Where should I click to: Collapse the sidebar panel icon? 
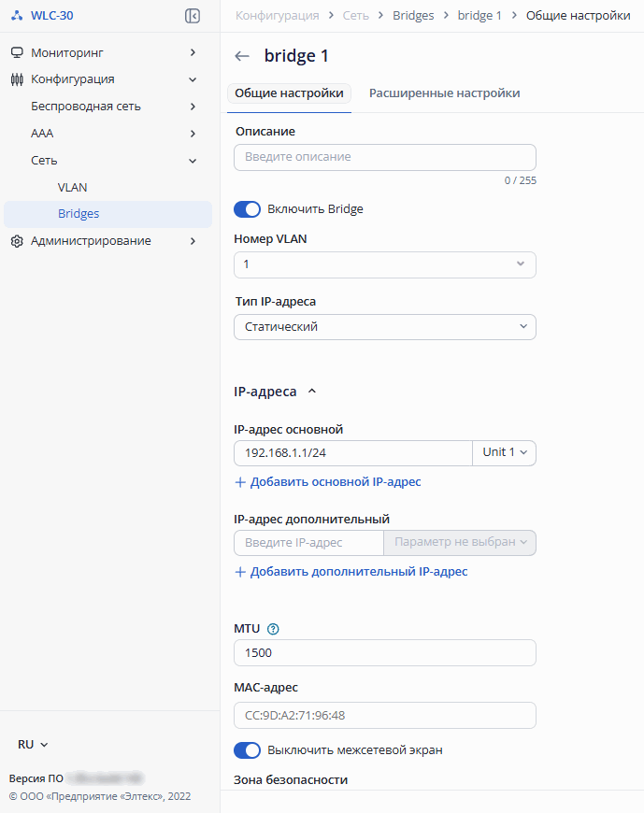coord(193,16)
